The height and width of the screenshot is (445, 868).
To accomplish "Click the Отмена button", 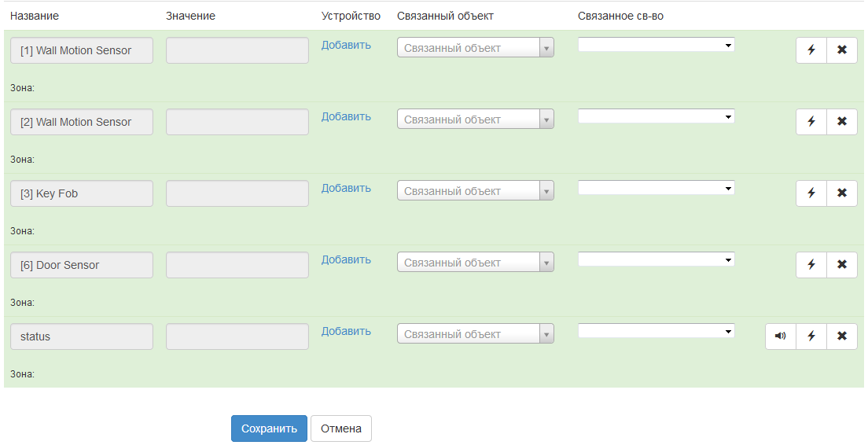I will (341, 428).
